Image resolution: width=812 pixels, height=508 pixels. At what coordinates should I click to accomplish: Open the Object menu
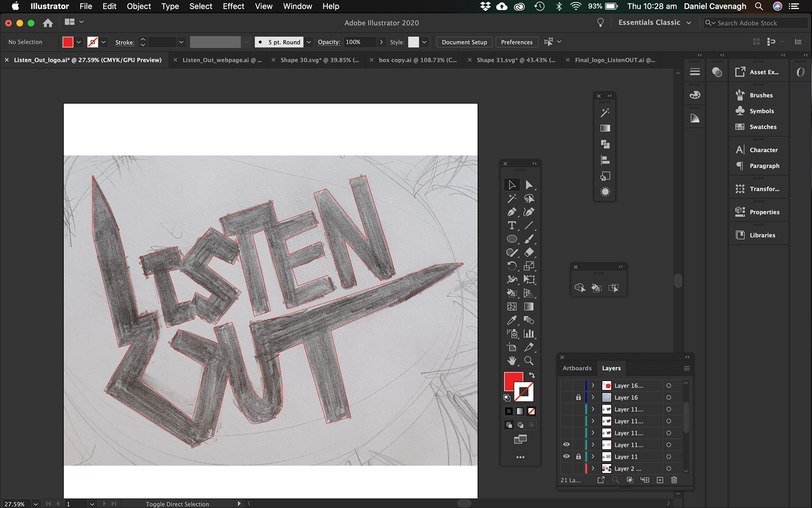[139, 6]
